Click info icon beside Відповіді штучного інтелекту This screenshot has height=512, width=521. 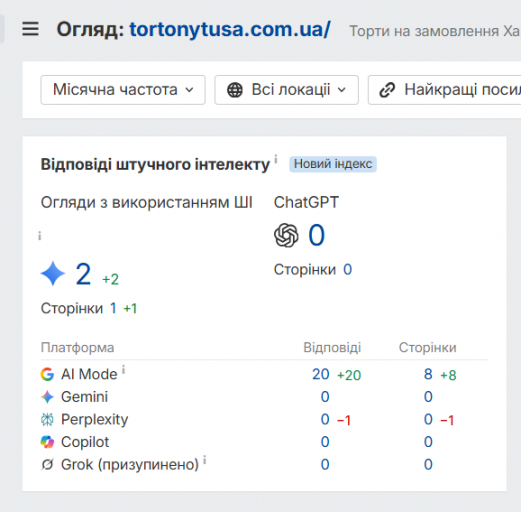(x=276, y=159)
